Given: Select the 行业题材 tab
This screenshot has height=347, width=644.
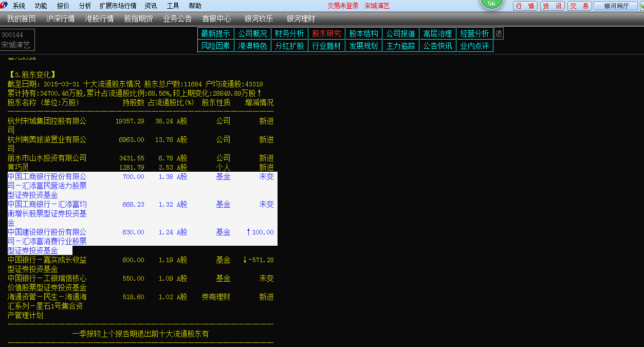Looking at the screenshot, I should (x=327, y=46).
